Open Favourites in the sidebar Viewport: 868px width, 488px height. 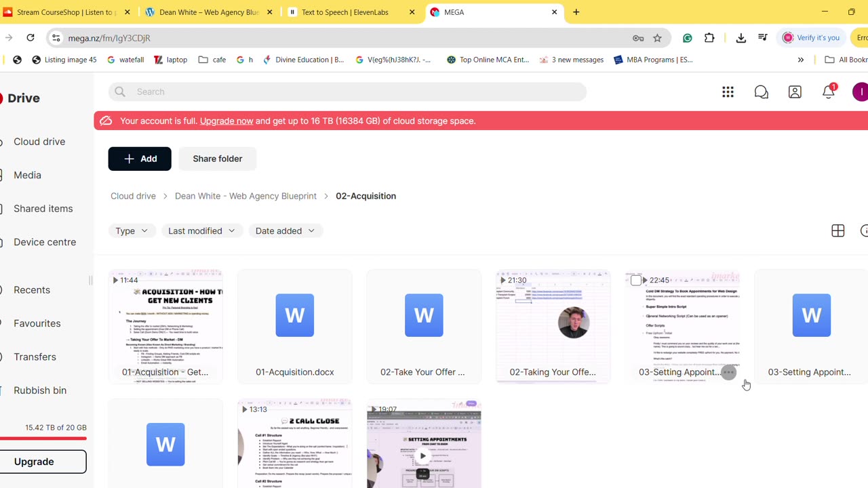click(x=37, y=323)
